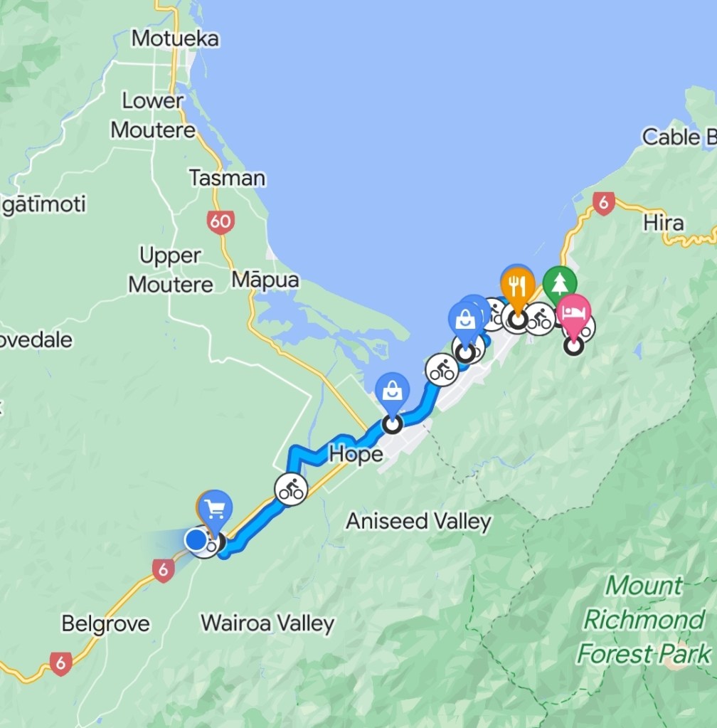This screenshot has width=717, height=728.
Task: Tap the cycling icon on the route below Hope
Action: (x=291, y=489)
